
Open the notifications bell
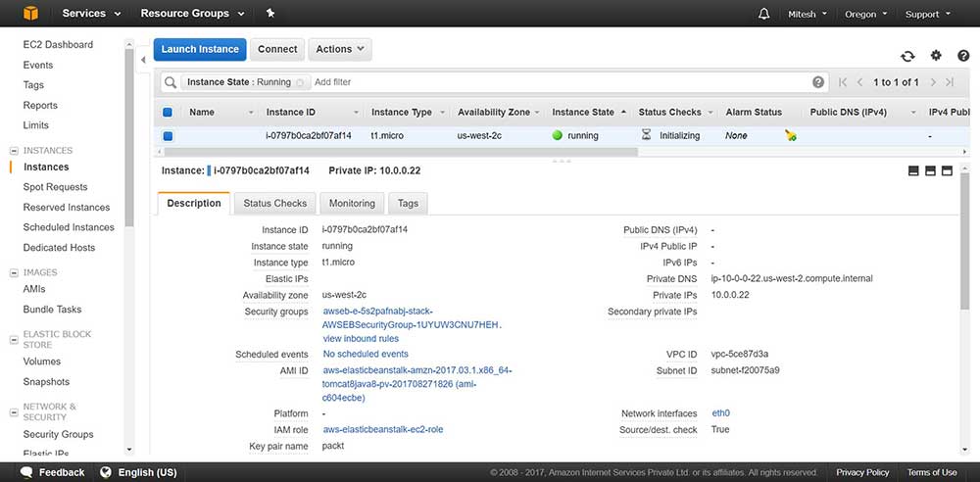pyautogui.click(x=764, y=14)
